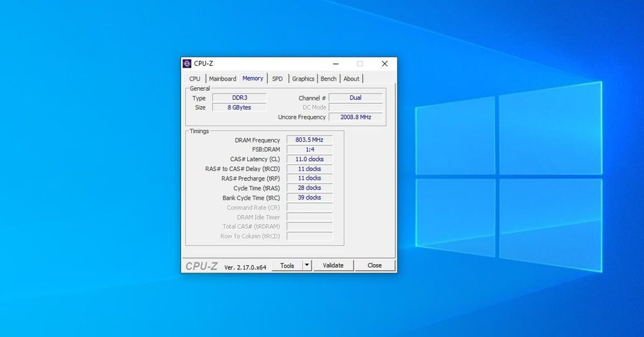Click the Ver. 2.17.0.x64 version text

(245, 267)
